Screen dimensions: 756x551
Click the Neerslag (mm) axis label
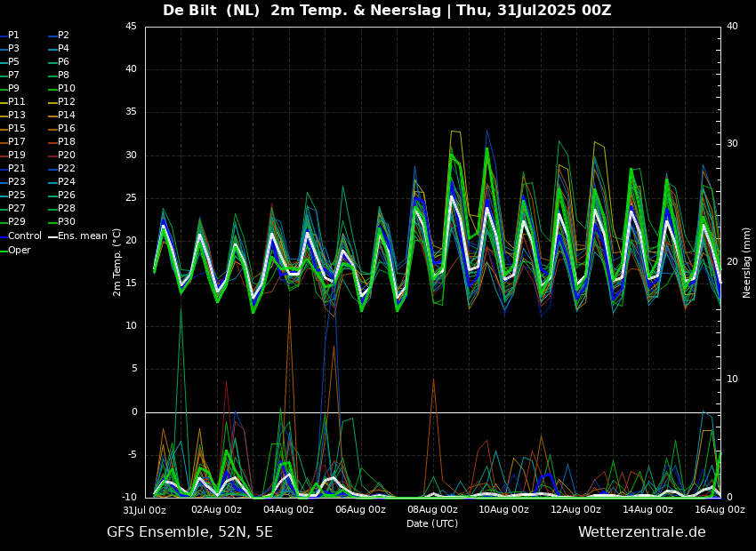coord(747,262)
